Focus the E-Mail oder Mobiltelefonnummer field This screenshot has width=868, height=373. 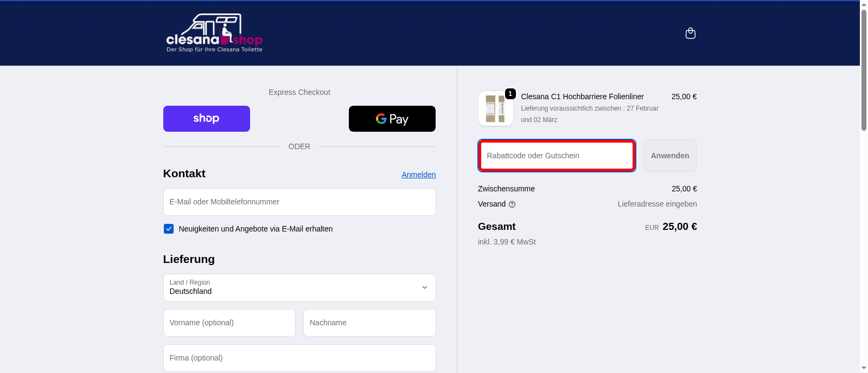[x=299, y=202]
